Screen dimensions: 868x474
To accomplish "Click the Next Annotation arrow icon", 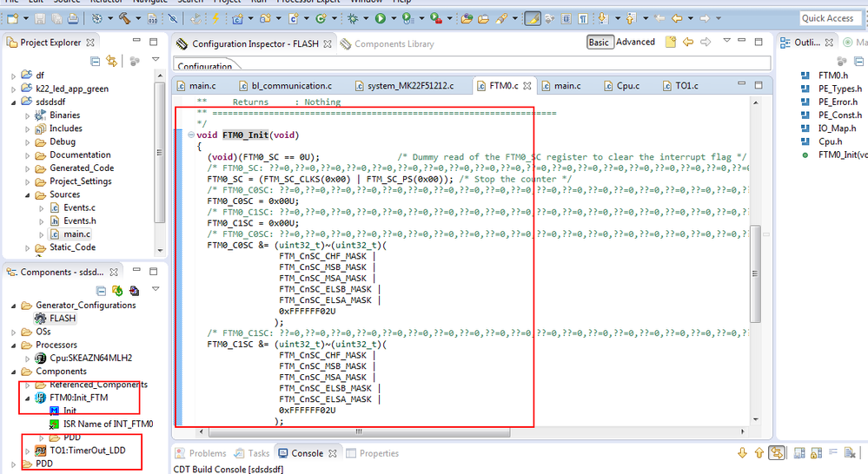I will [x=603, y=19].
